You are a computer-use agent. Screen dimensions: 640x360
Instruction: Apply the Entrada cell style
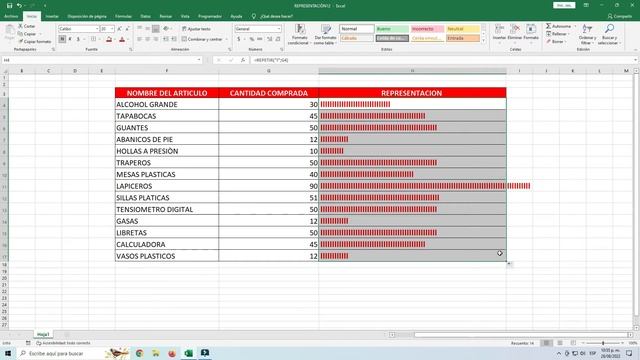[463, 38]
